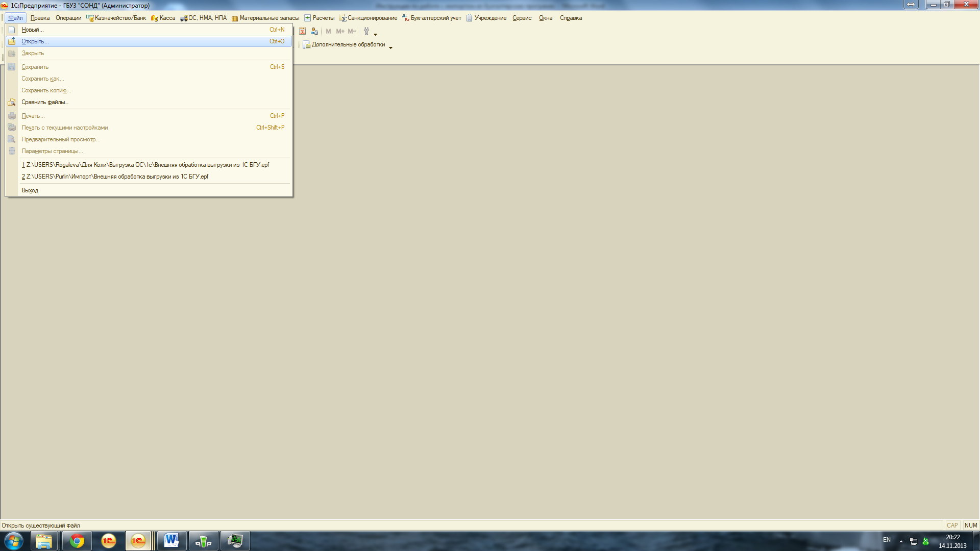
Task: Click the Дополнительные обработки icon
Action: coord(306,45)
